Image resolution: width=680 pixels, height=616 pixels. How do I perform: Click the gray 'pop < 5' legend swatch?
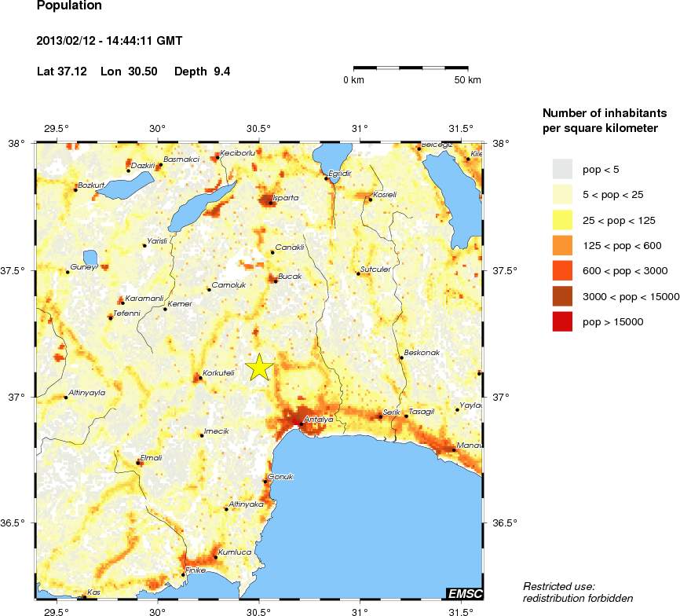[x=562, y=169]
